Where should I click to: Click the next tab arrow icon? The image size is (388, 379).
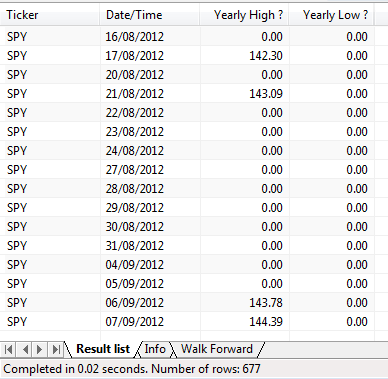(x=40, y=349)
